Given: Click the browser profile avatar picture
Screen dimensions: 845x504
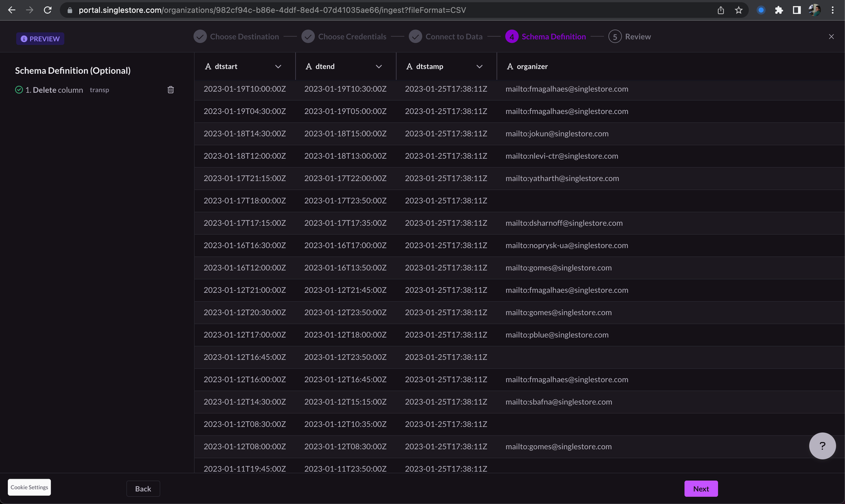Looking at the screenshot, I should click(x=814, y=9).
